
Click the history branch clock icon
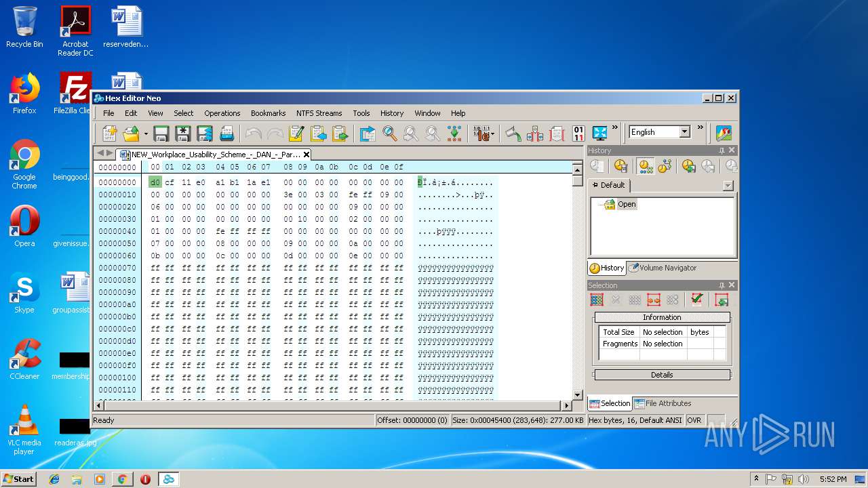[665, 166]
